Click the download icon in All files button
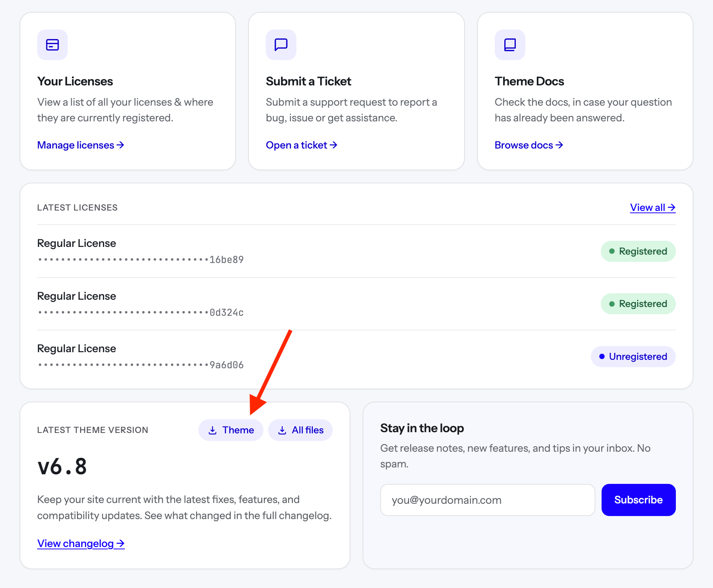This screenshot has height=588, width=713. (x=282, y=430)
